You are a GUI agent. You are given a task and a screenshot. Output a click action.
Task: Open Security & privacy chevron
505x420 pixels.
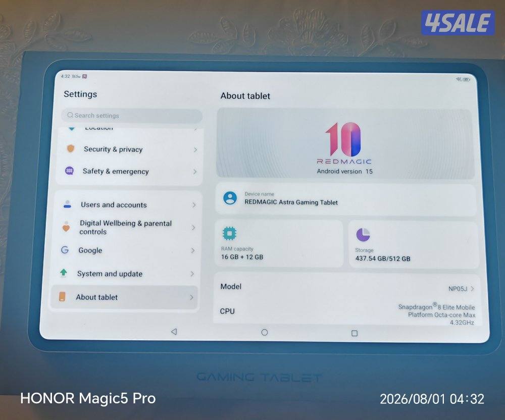click(x=195, y=149)
